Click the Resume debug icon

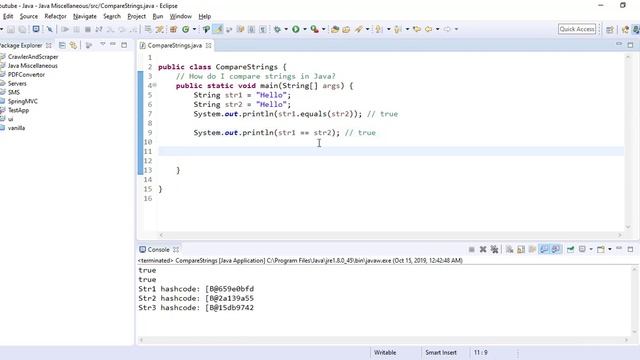click(65, 29)
